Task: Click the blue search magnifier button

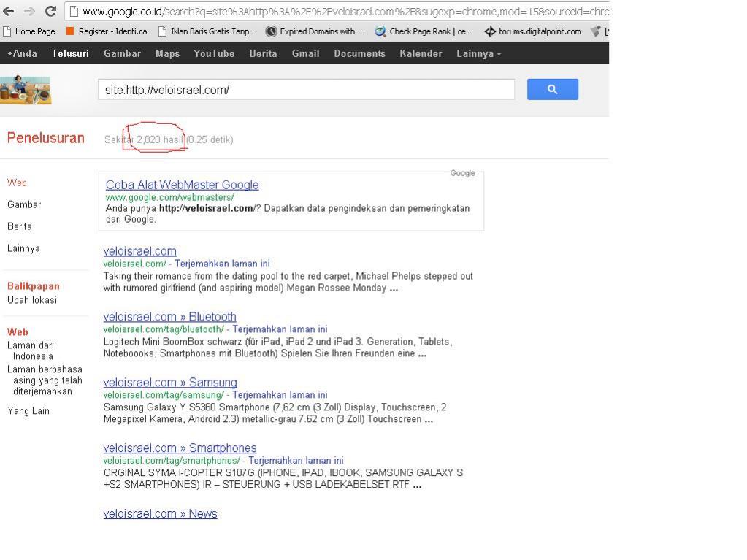Action: point(553,89)
